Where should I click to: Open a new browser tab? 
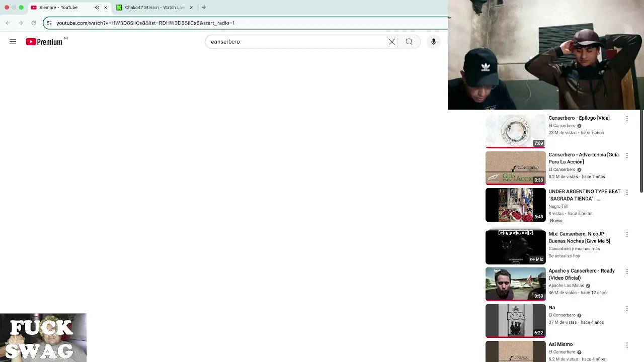click(x=204, y=8)
